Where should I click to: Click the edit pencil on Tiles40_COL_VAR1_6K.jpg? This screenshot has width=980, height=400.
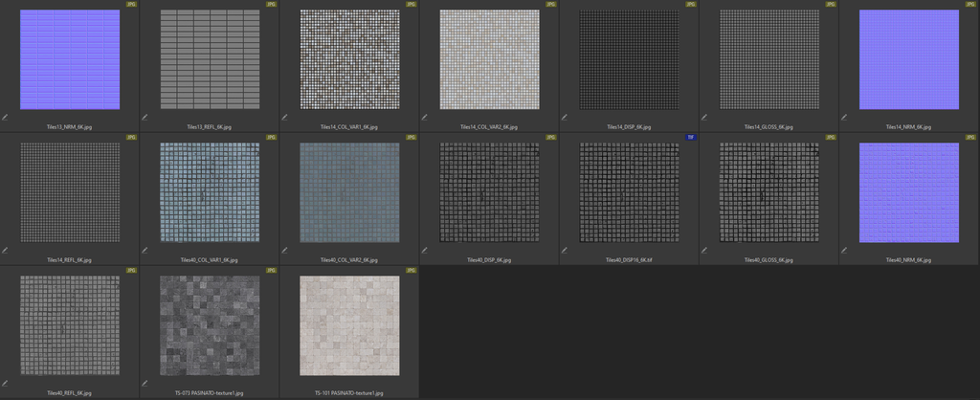click(x=145, y=251)
